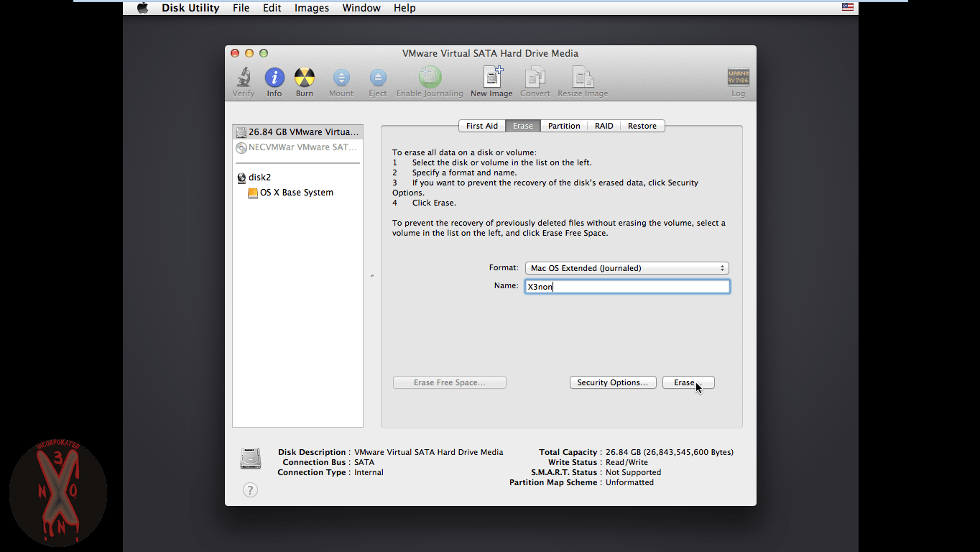This screenshot has height=552, width=980.
Task: Click the Write Status Read/Write value
Action: pyautogui.click(x=627, y=462)
